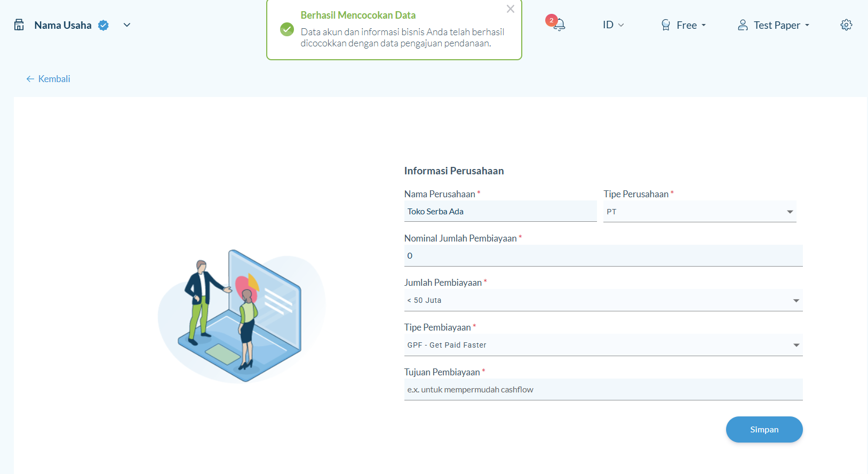Viewport: 868px width, 474px height.
Task: Click the Simpan button
Action: (x=764, y=429)
